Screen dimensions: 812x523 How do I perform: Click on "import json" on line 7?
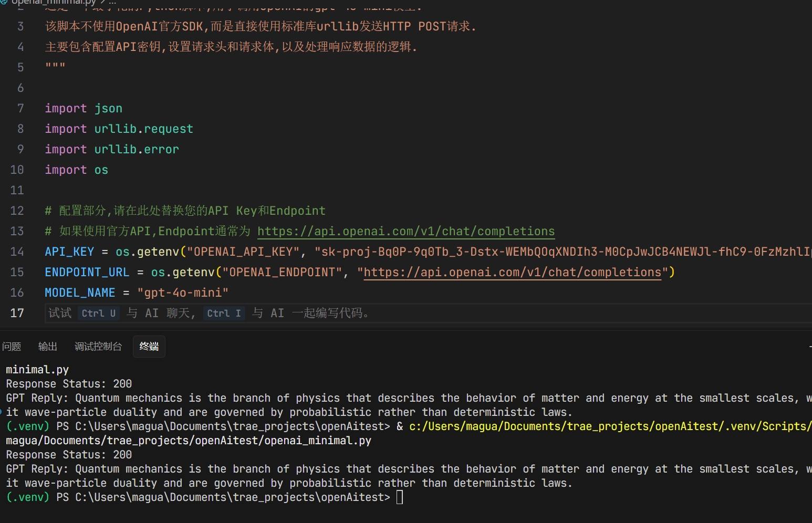pos(84,109)
